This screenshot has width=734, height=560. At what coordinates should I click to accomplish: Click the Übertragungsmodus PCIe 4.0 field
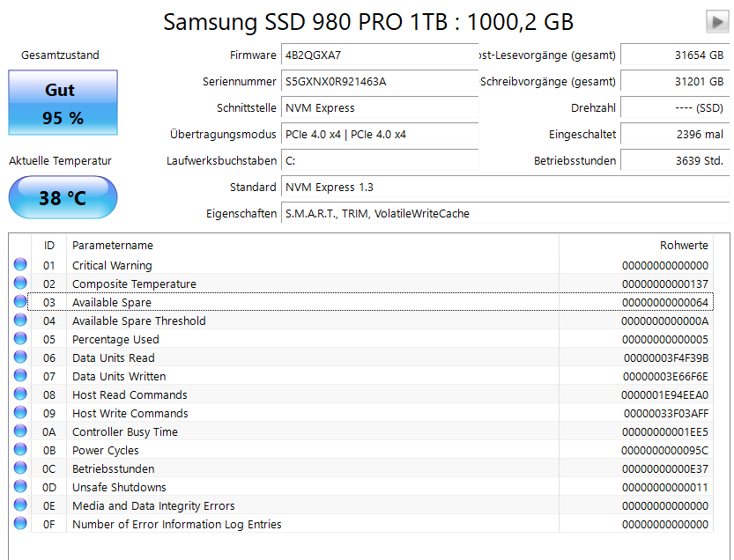[x=379, y=134]
